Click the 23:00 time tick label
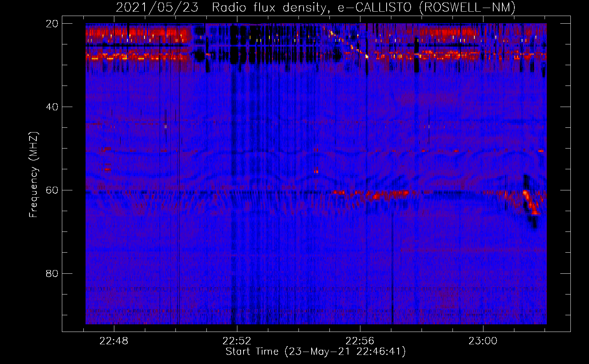The height and width of the screenshot is (364, 589). pos(483,341)
